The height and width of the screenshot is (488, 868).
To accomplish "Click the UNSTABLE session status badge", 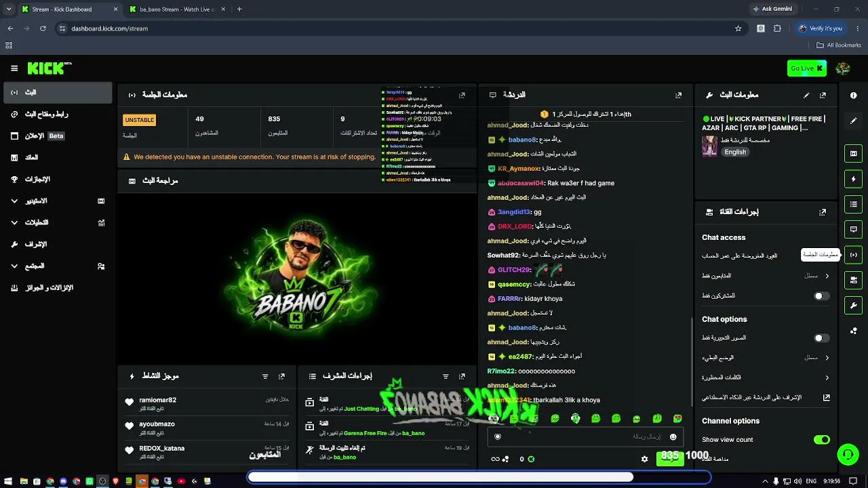I will pos(140,120).
